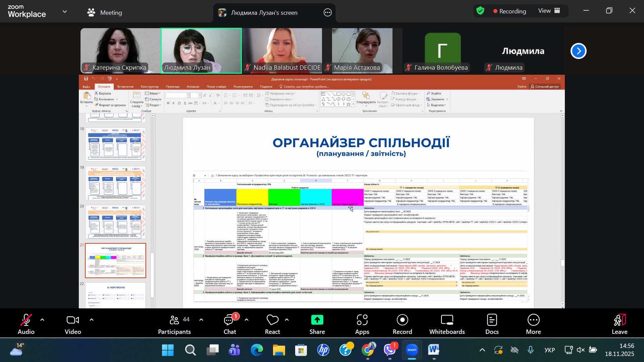Open the React emoji icon
The width and height of the screenshot is (644, 362).
point(272,321)
